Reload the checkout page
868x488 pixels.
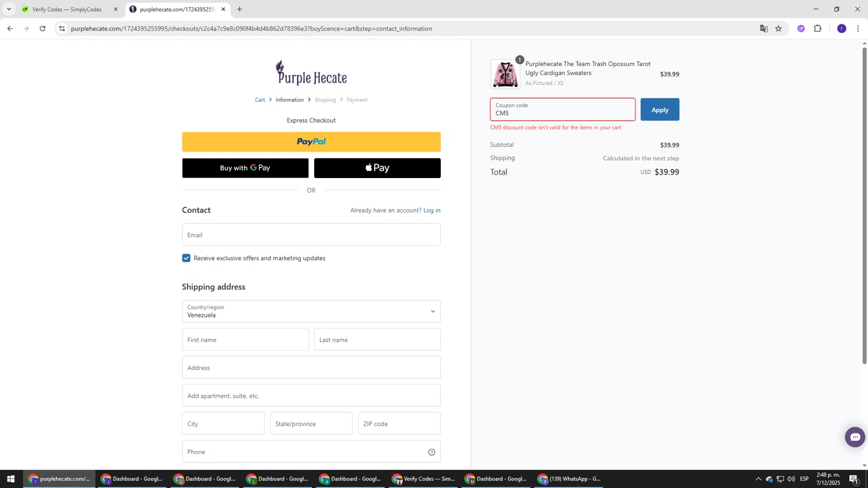click(42, 28)
